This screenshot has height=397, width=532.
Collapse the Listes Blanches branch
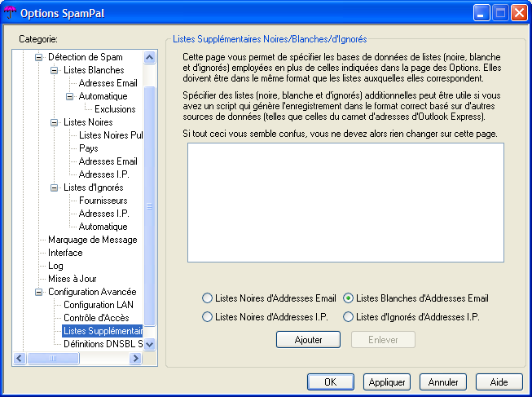(x=55, y=70)
